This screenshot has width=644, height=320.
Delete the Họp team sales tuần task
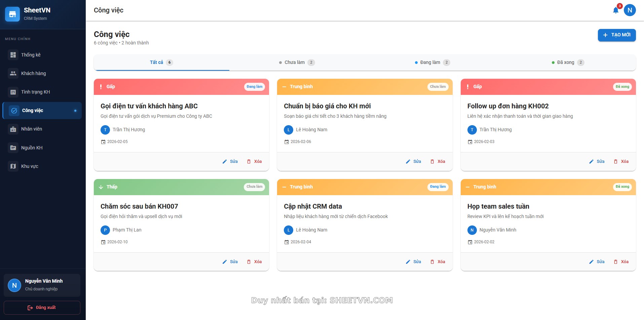[x=621, y=262]
